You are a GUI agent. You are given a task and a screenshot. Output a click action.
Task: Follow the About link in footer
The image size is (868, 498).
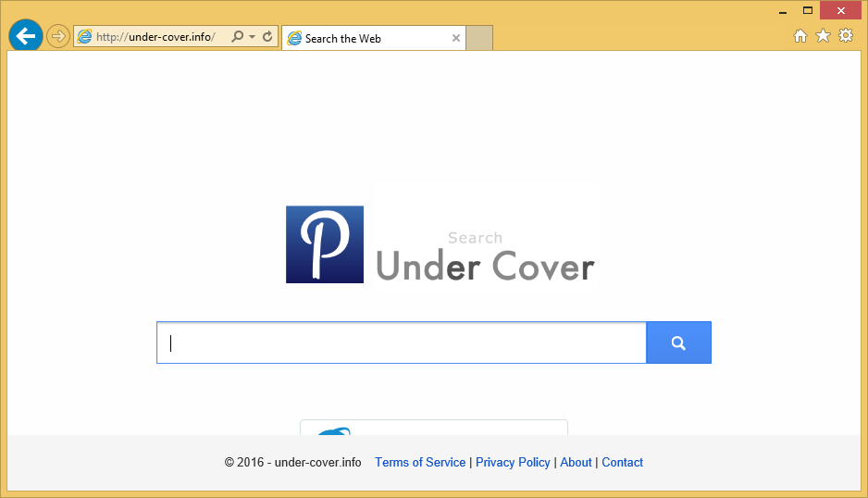(x=576, y=462)
